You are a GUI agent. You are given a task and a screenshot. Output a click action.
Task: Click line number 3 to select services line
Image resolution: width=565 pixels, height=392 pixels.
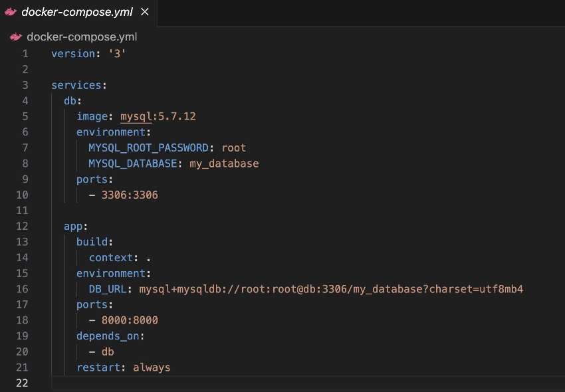tap(25, 85)
